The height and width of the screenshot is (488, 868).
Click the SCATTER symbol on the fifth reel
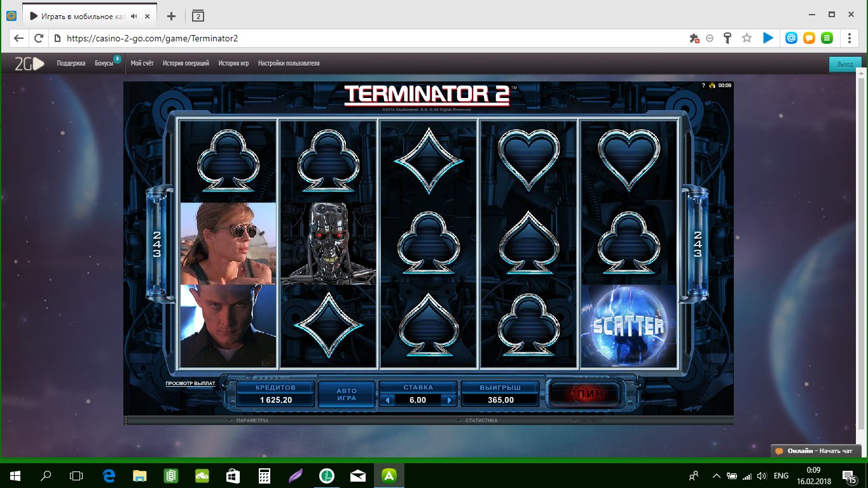[629, 326]
